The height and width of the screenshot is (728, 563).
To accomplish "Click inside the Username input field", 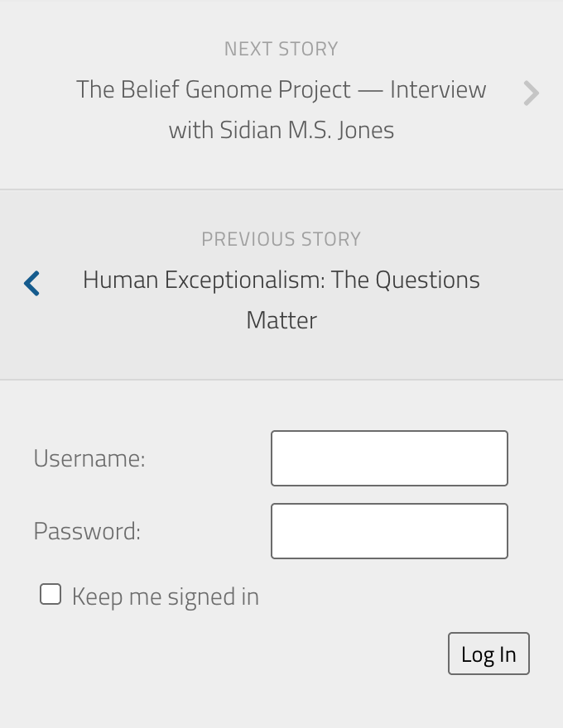I will click(389, 457).
